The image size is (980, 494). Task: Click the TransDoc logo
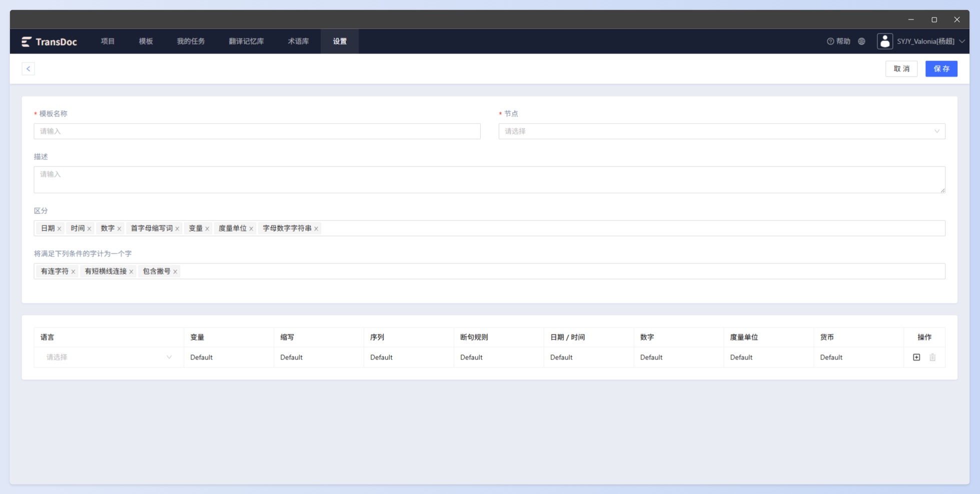pyautogui.click(x=49, y=41)
